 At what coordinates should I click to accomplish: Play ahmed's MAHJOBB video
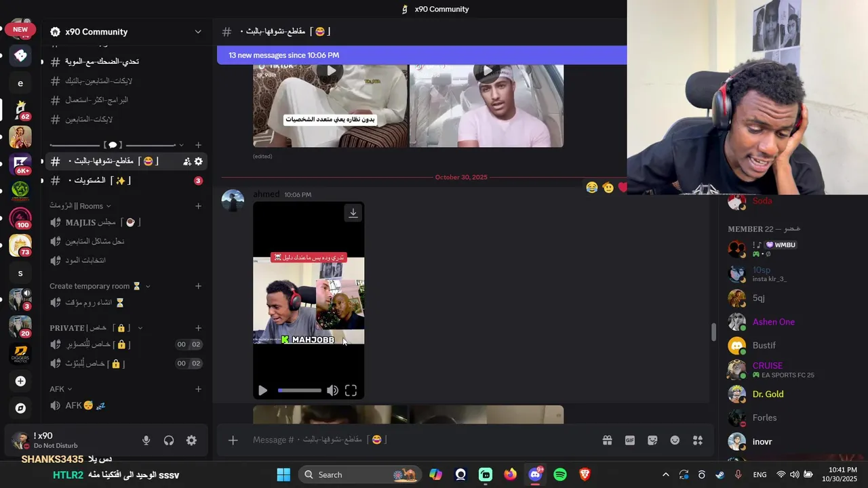click(x=262, y=390)
